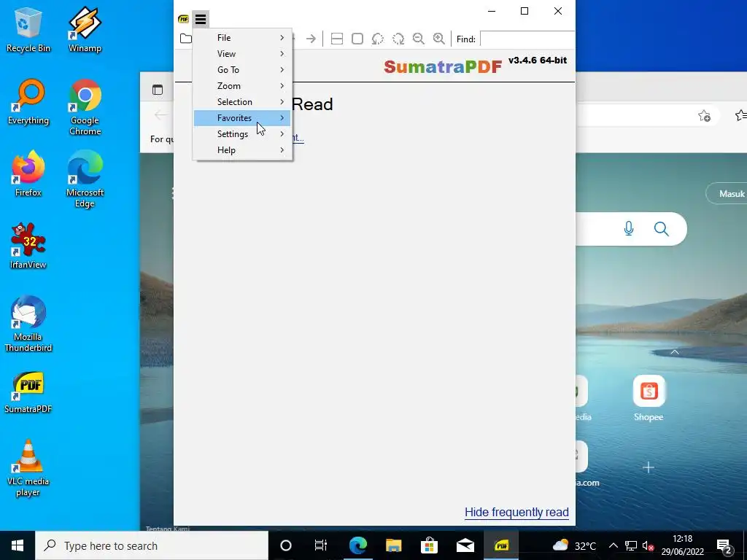Select the Fit Page toolbar icon
Viewport: 747px width, 560px height.
[x=357, y=39]
